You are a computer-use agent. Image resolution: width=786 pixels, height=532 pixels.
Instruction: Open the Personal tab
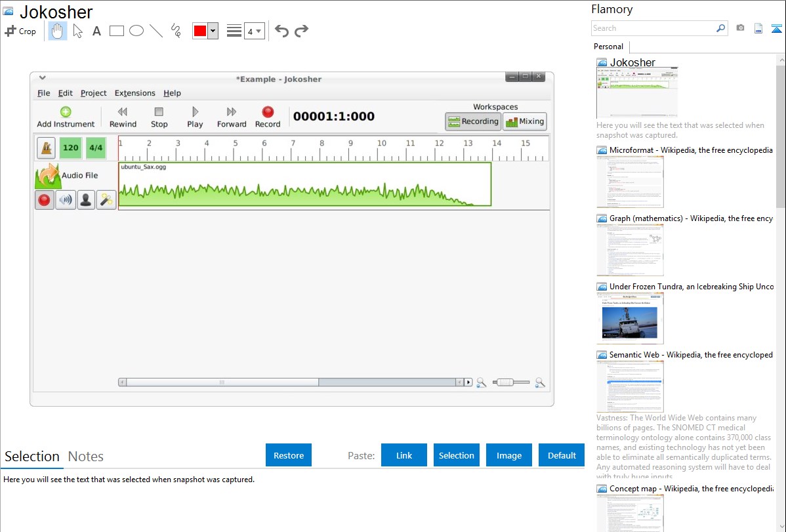click(x=608, y=47)
